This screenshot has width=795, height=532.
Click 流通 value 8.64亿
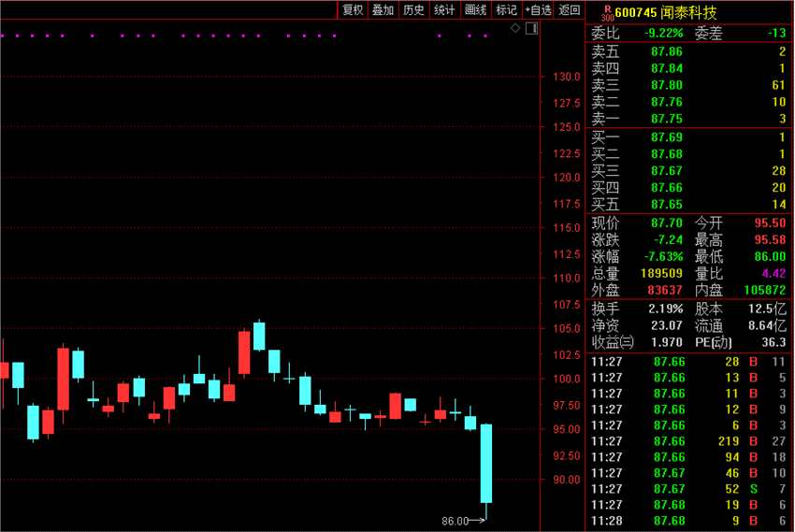click(x=768, y=324)
